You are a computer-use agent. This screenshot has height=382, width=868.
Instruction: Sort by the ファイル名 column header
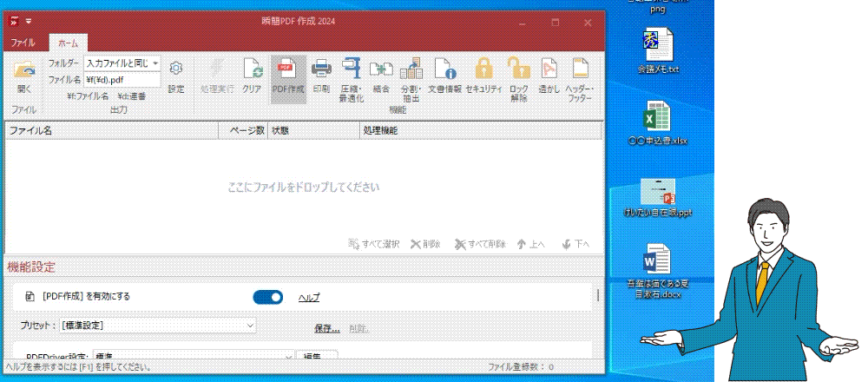[x=112, y=131]
